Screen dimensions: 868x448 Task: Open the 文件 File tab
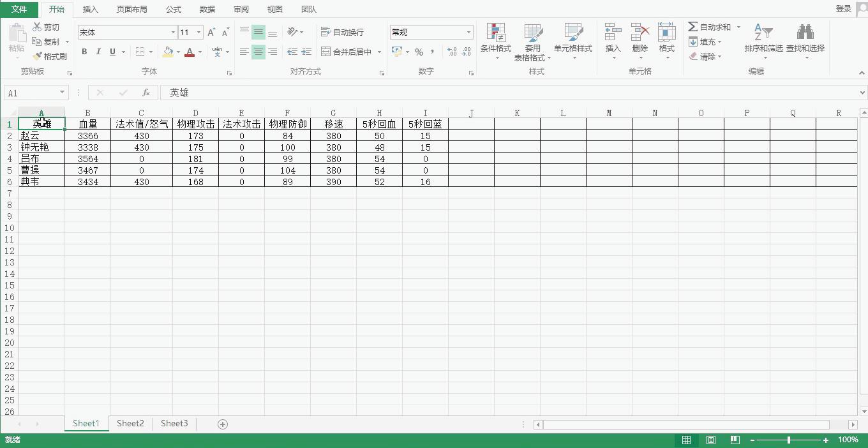[19, 9]
